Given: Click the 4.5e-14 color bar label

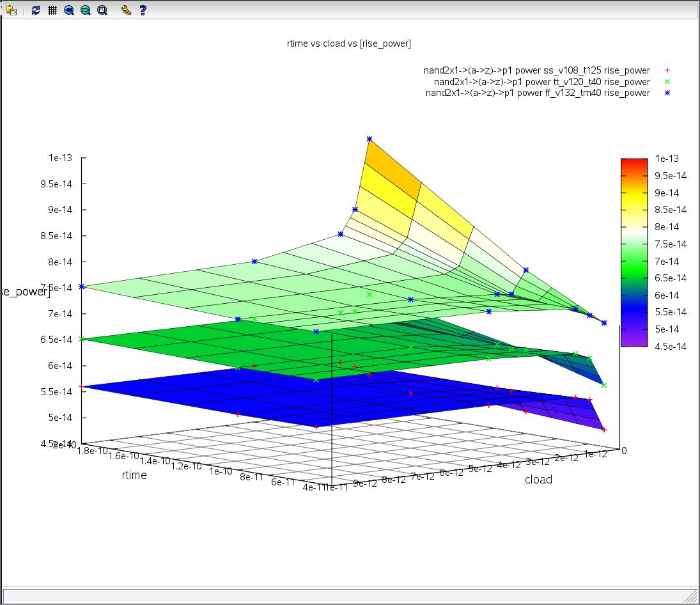Looking at the screenshot, I should pos(671,347).
